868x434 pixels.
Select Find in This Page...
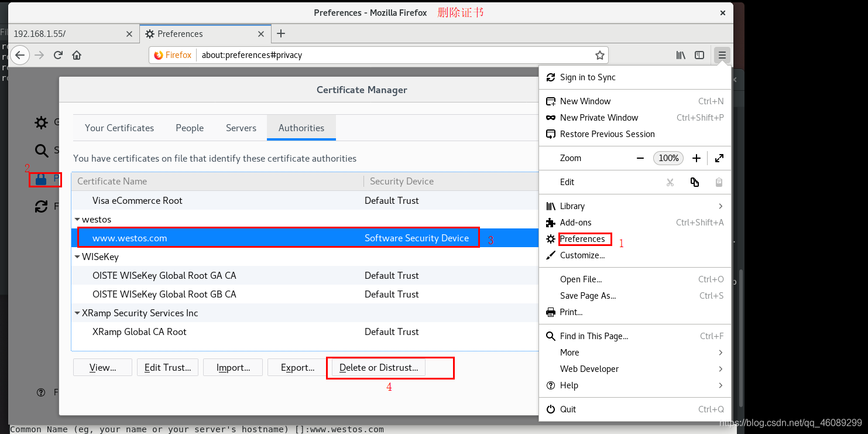pyautogui.click(x=635, y=336)
